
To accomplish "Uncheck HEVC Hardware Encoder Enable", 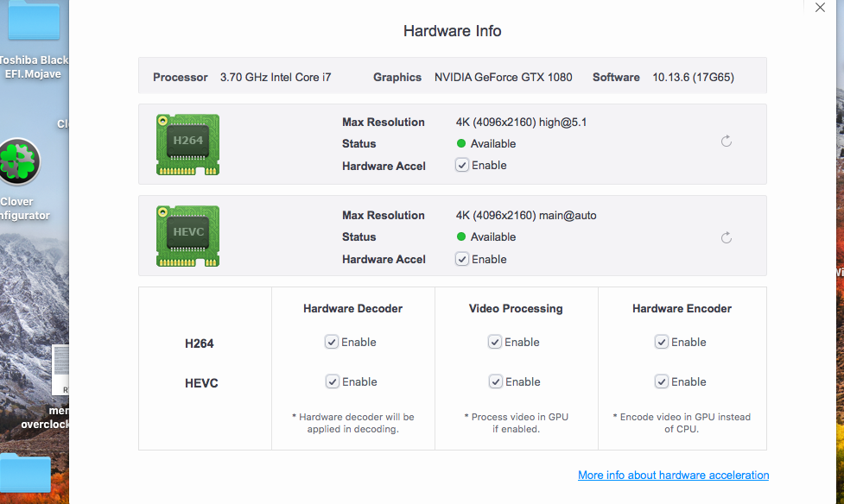I will click(x=662, y=382).
